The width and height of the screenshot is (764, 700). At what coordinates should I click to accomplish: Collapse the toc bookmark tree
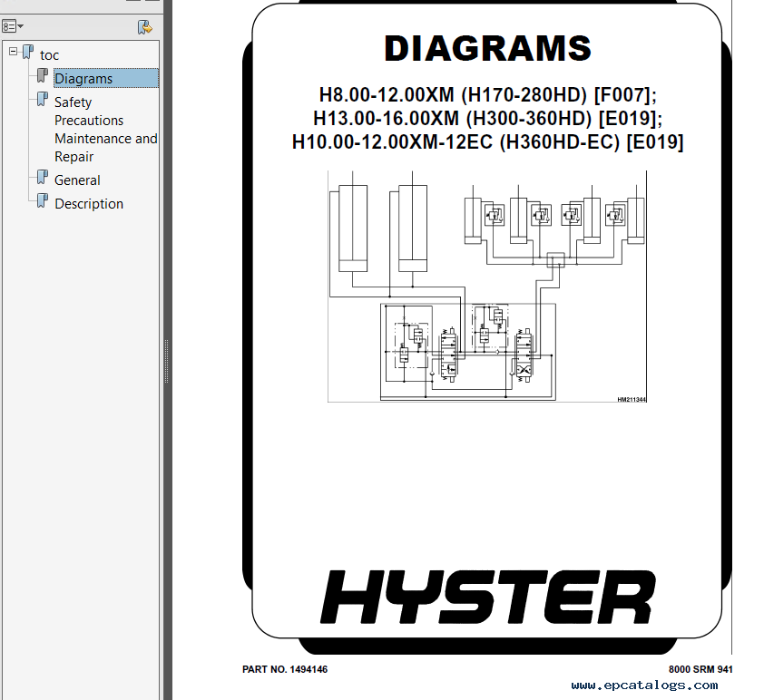tap(13, 51)
